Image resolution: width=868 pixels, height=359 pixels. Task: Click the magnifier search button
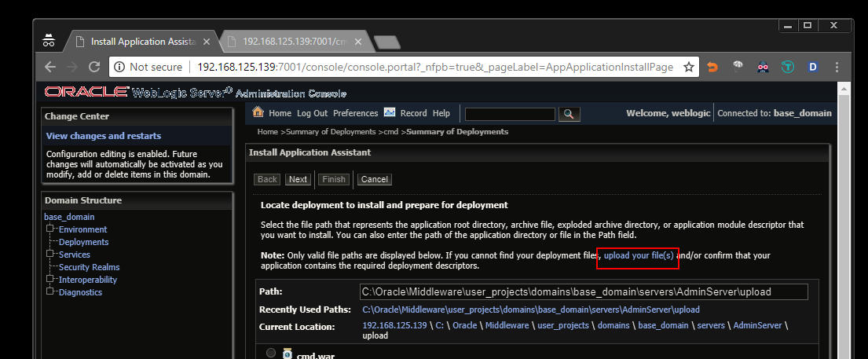pos(569,114)
